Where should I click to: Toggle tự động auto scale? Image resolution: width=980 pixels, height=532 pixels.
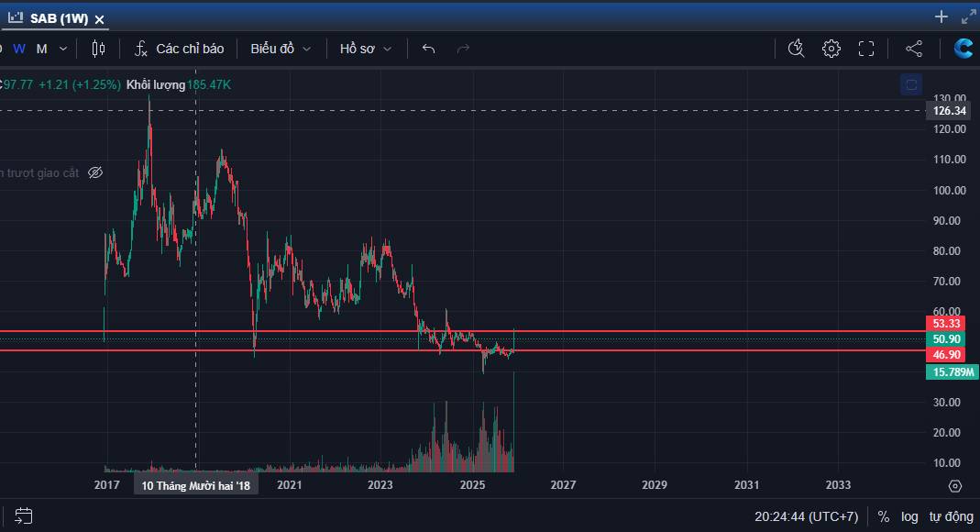pyautogui.click(x=951, y=516)
